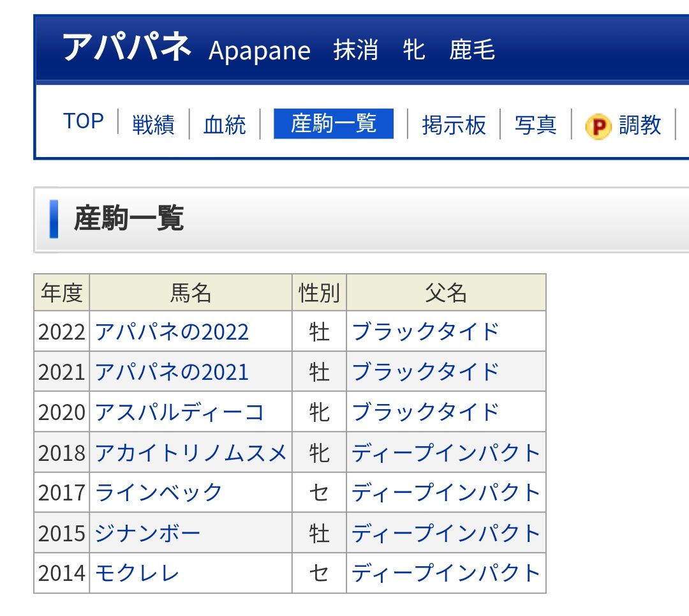Click the 性別 column header

coord(319,292)
